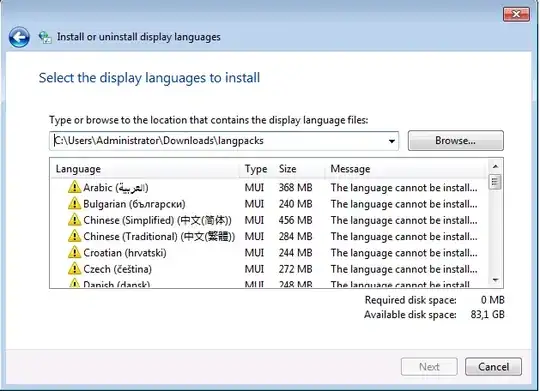Click the warning icon beside Bulgarian
The height and width of the screenshot is (391, 540).
[x=74, y=204]
